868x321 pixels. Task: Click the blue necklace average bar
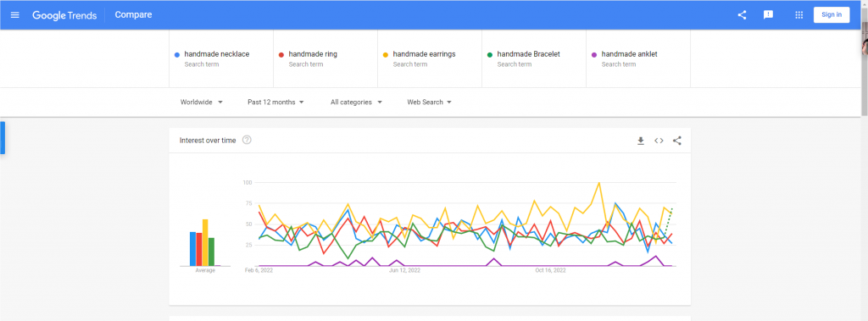coord(192,249)
